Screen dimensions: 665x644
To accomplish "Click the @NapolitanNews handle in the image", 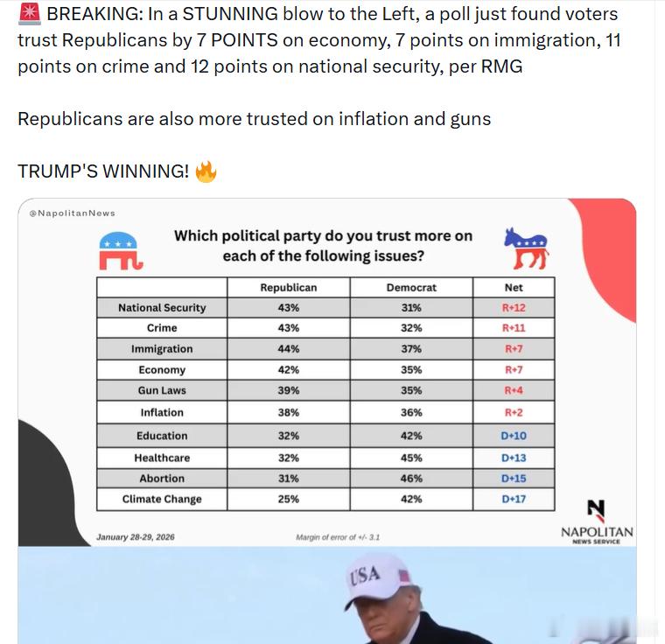I will (72, 213).
